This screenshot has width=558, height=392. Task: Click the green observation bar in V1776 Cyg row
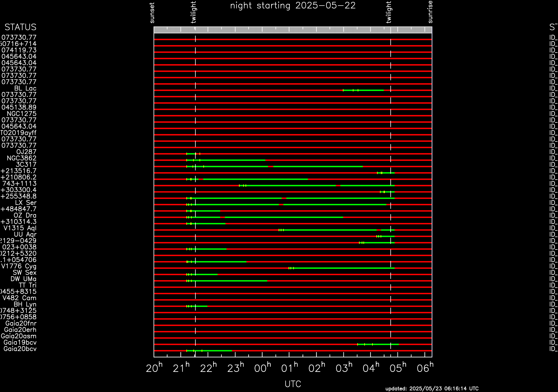tap(341, 268)
